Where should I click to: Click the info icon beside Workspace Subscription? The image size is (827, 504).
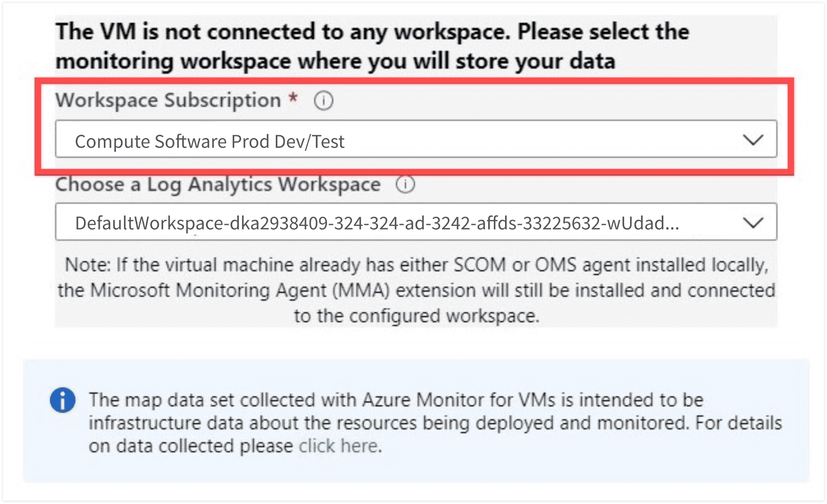(323, 100)
